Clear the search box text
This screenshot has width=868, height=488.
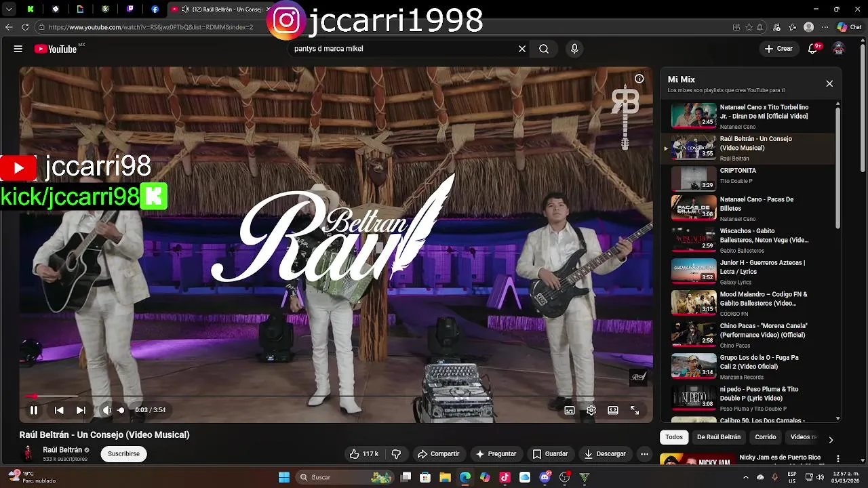[x=522, y=49]
